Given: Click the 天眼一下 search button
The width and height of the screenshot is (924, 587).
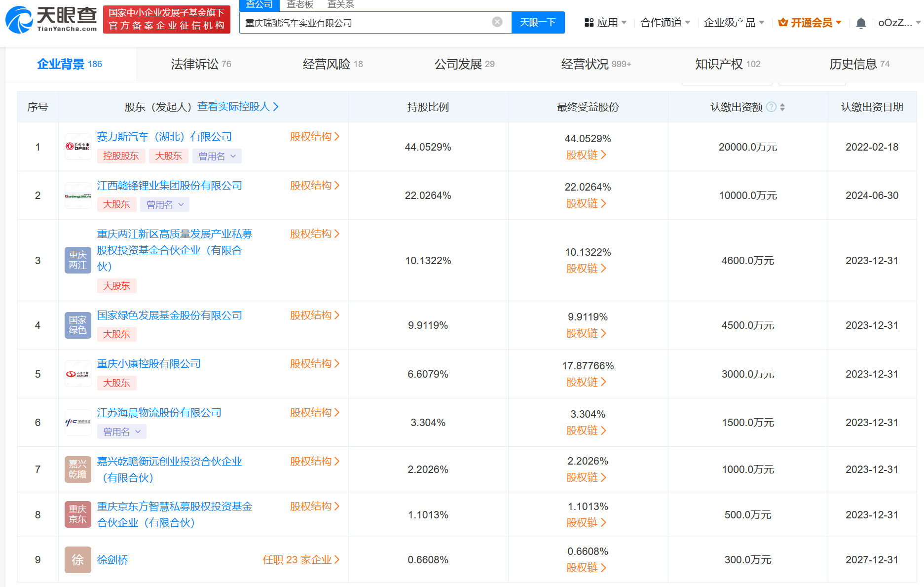Looking at the screenshot, I should (x=538, y=22).
